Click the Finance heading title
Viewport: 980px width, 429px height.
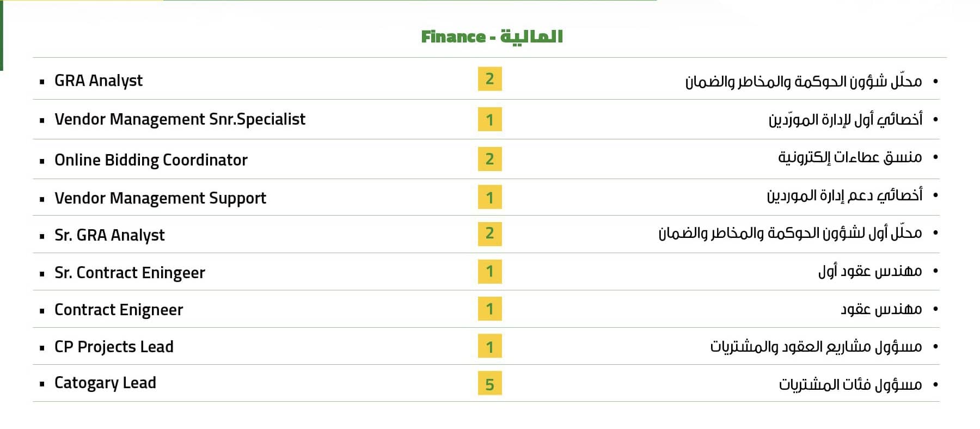click(492, 36)
